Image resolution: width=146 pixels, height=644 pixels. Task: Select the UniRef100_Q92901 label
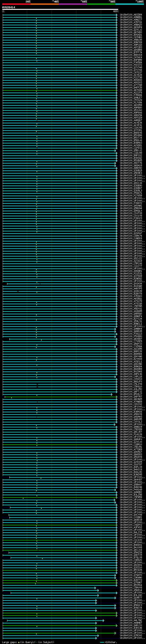pyautogui.click(x=131, y=565)
